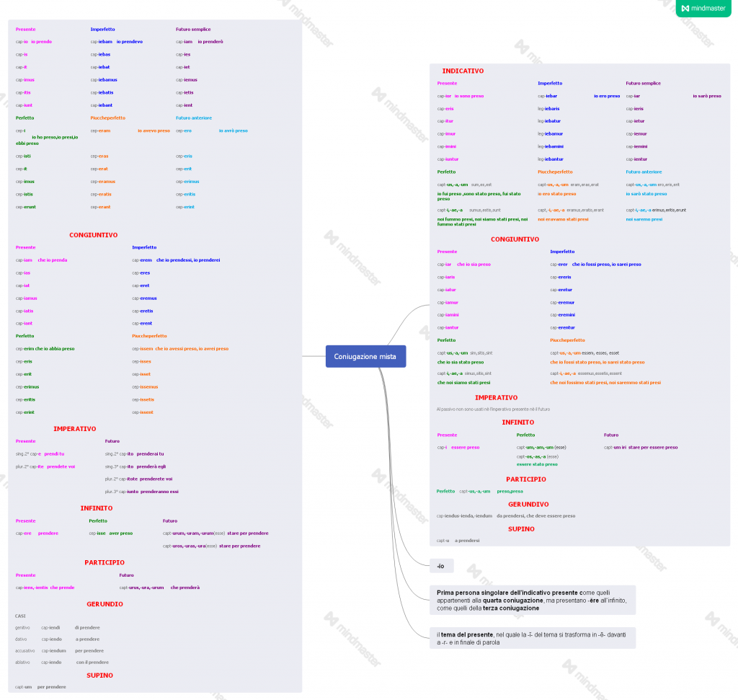738x700 pixels.
Task: Select the Prima persona singolare note node
Action: pos(532,600)
